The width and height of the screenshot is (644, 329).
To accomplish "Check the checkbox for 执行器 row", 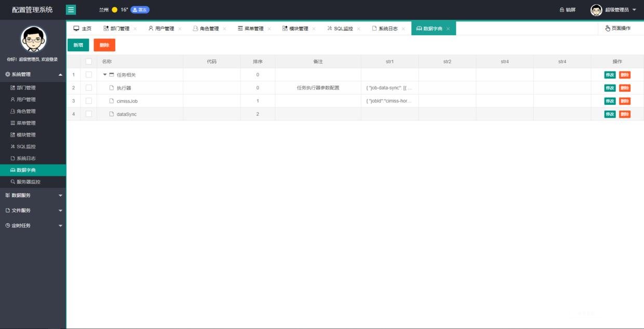I will point(88,88).
